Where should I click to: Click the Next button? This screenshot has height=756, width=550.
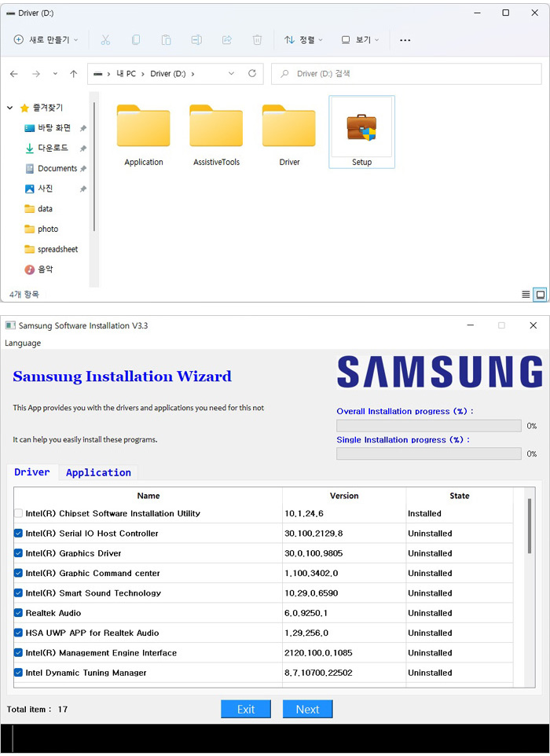pos(307,709)
